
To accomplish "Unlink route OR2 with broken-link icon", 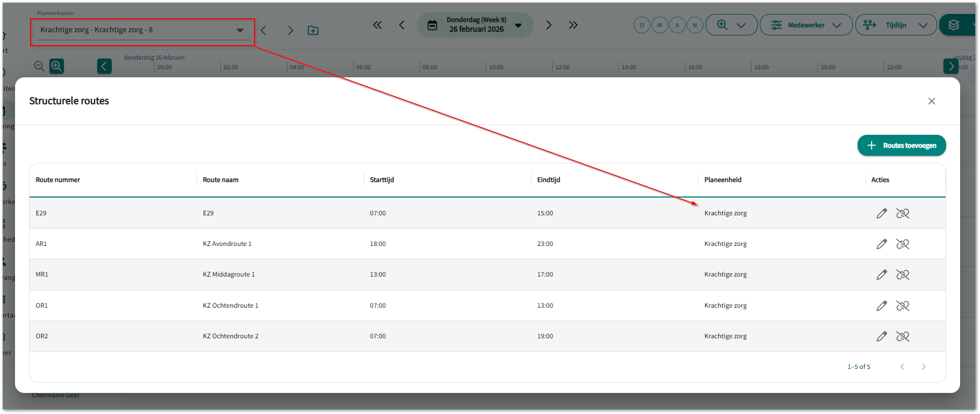I will coord(902,337).
